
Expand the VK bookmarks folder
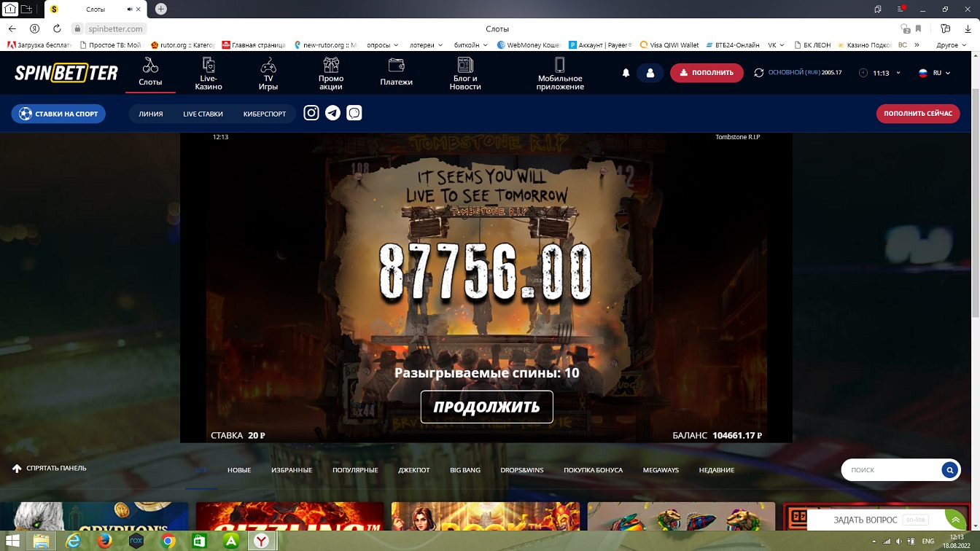coord(776,44)
